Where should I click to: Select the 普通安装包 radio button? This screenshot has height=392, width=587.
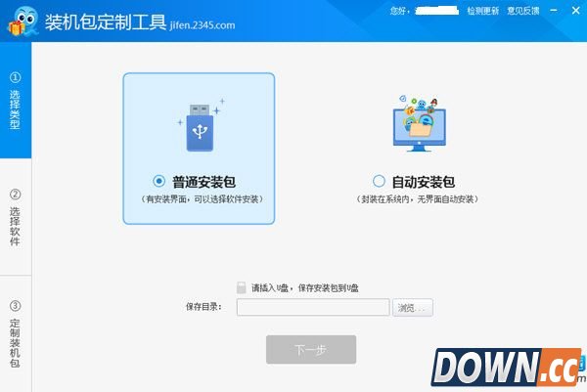[x=159, y=181]
